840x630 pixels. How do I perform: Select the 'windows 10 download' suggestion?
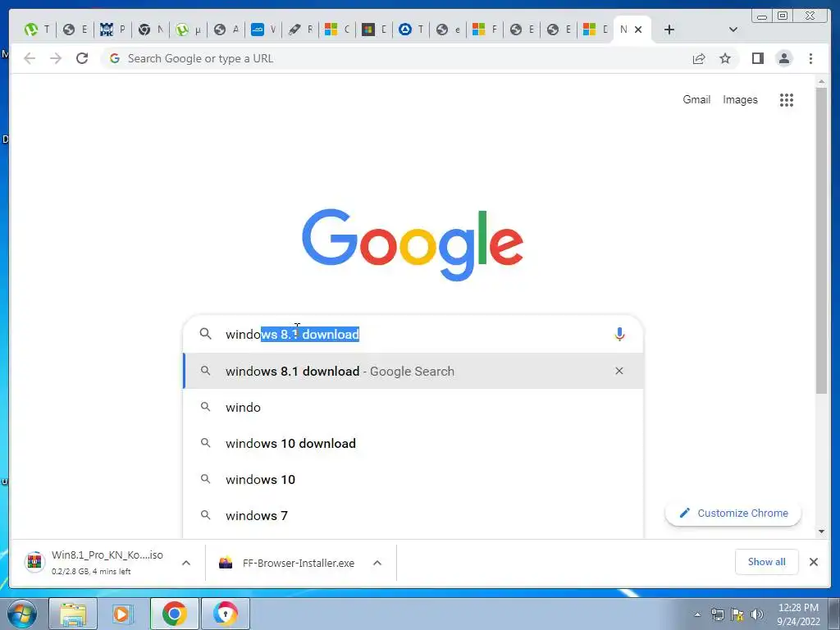click(x=413, y=443)
